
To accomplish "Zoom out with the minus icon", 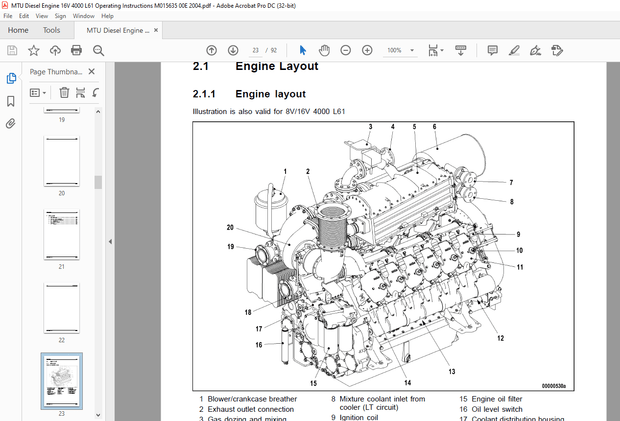I will [346, 50].
